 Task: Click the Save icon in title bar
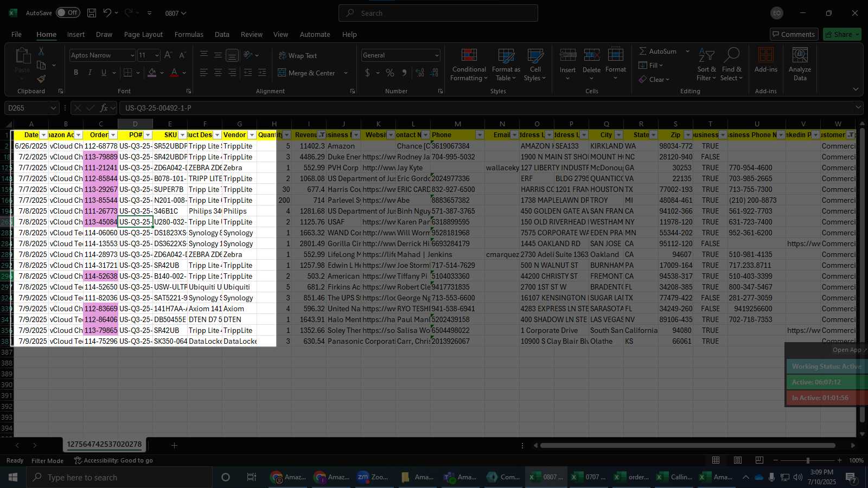pyautogui.click(x=92, y=13)
